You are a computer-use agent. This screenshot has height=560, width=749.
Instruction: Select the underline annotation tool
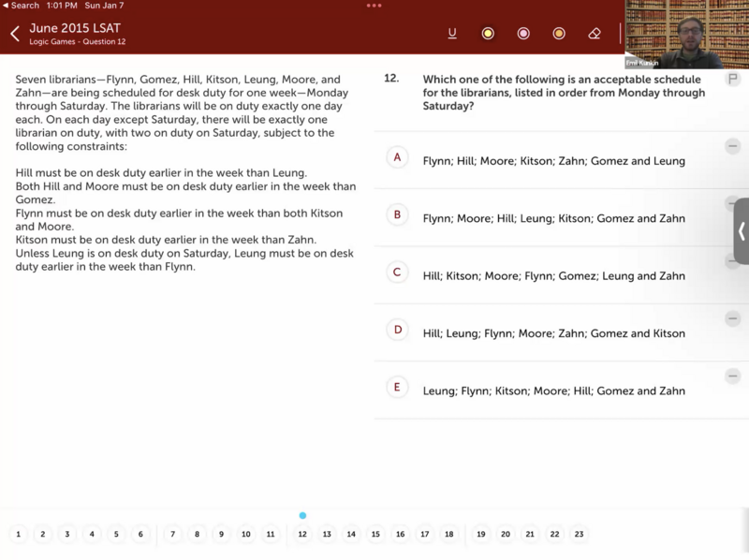(x=452, y=34)
